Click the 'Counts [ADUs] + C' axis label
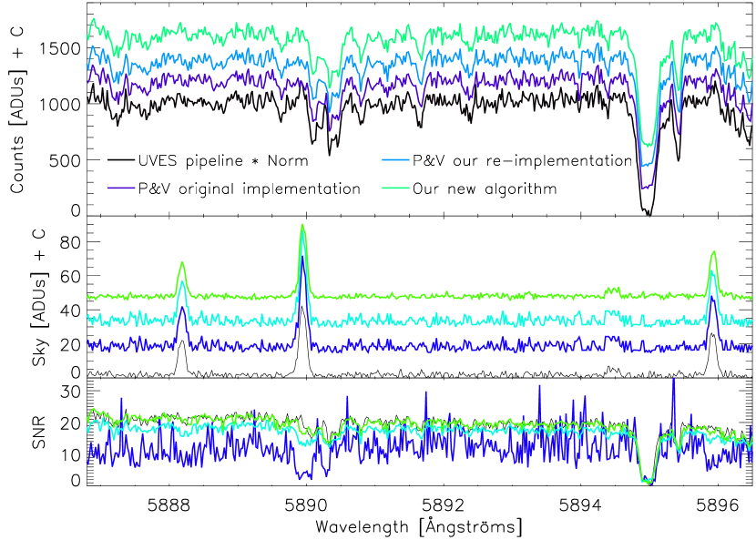The height and width of the screenshot is (540, 756). click(18, 109)
